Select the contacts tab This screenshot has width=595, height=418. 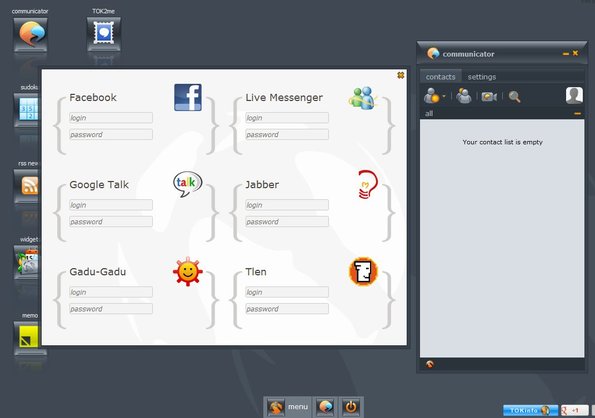440,77
